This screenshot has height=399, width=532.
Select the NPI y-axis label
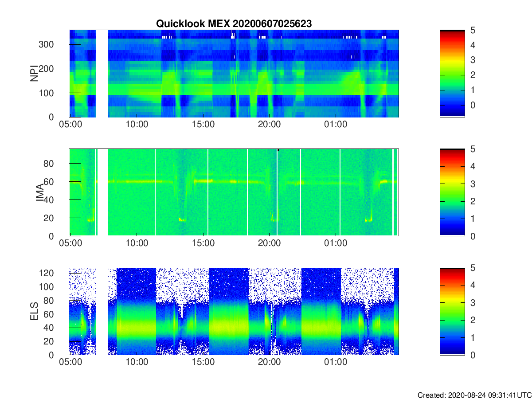(34, 74)
